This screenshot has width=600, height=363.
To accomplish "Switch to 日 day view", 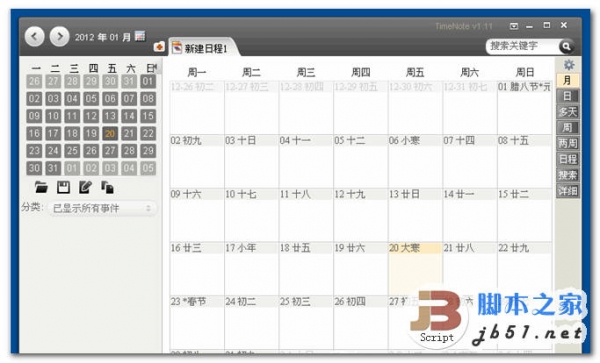I will [x=568, y=96].
